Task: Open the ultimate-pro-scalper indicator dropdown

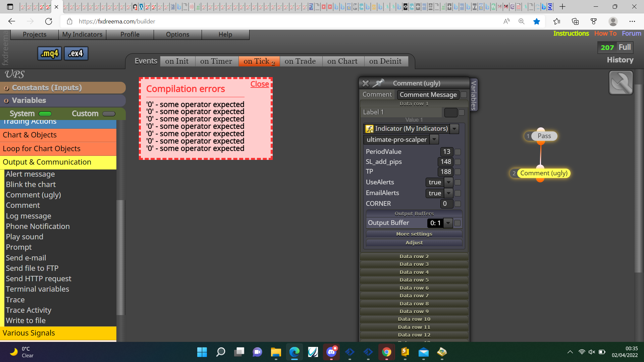Action: (434, 139)
